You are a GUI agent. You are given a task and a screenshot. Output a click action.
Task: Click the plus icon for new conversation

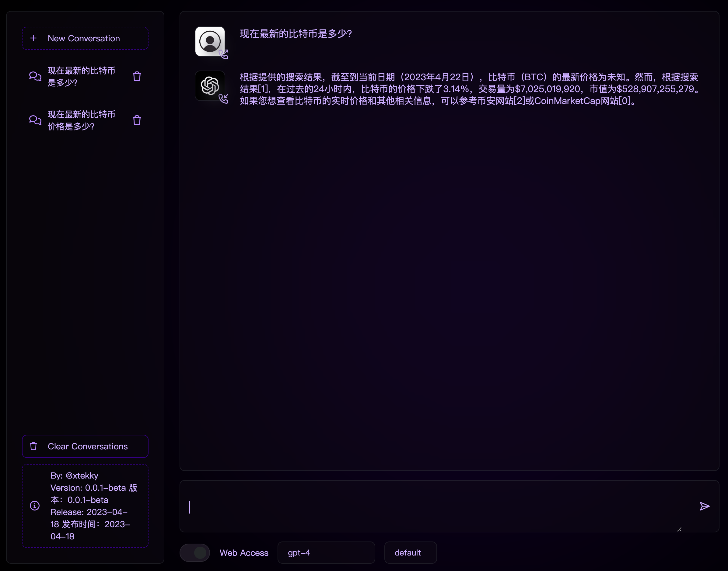(33, 38)
